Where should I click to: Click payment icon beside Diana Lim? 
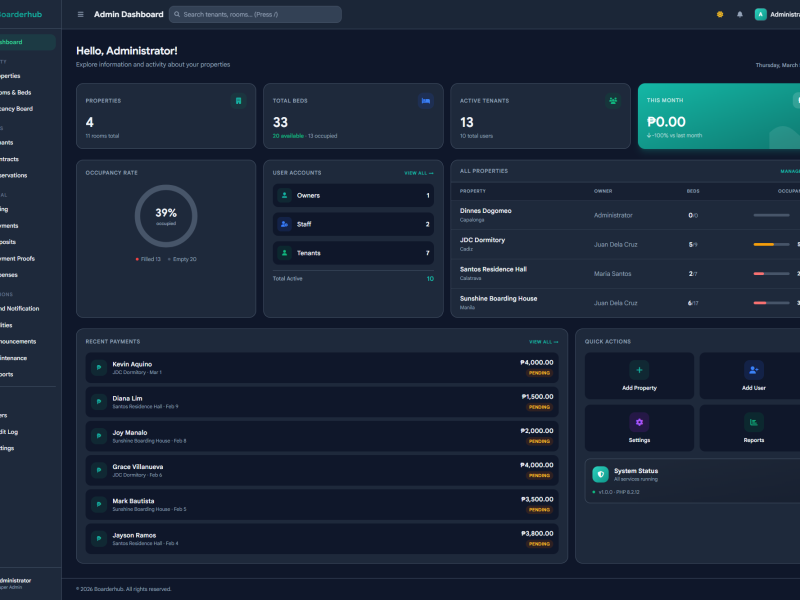(98, 402)
